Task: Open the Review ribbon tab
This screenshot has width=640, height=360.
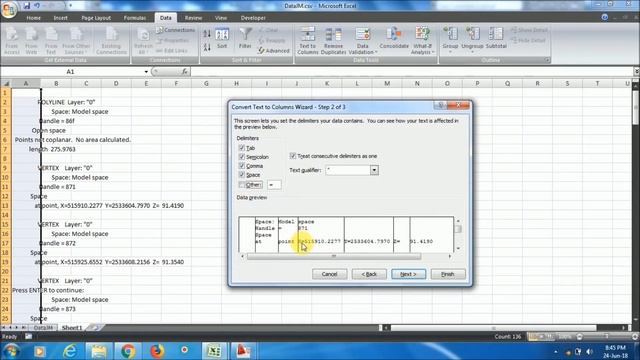Action: pos(193,18)
